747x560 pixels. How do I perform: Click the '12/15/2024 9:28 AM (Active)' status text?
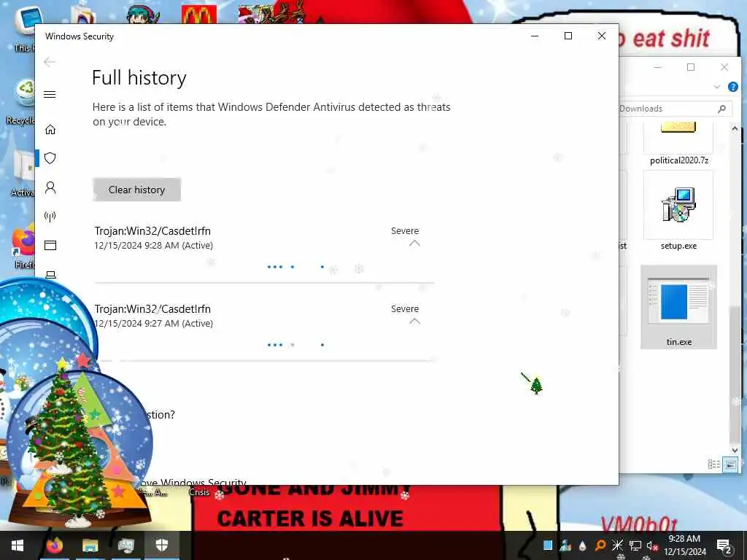(x=153, y=246)
